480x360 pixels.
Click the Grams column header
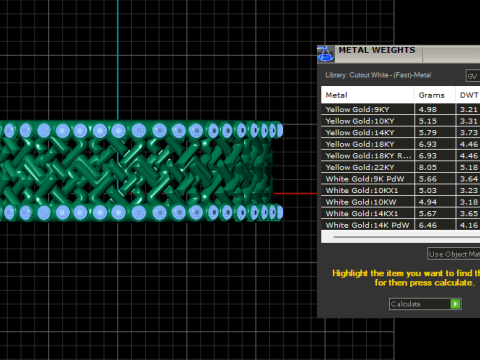435,95
